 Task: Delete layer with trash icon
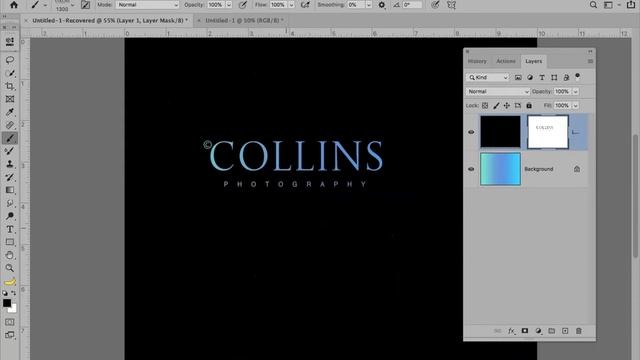coord(578,331)
